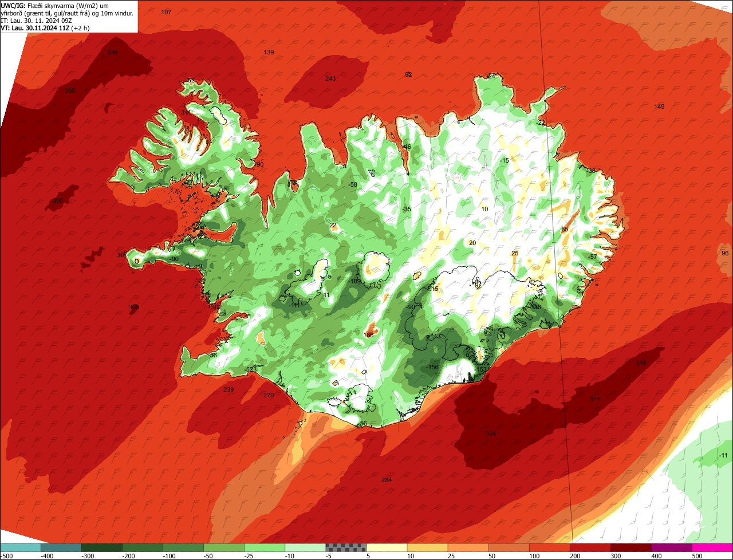
Task: Click the 'VT: Lau. 30.11.2024 11Z' valid time
Action: pos(34,28)
